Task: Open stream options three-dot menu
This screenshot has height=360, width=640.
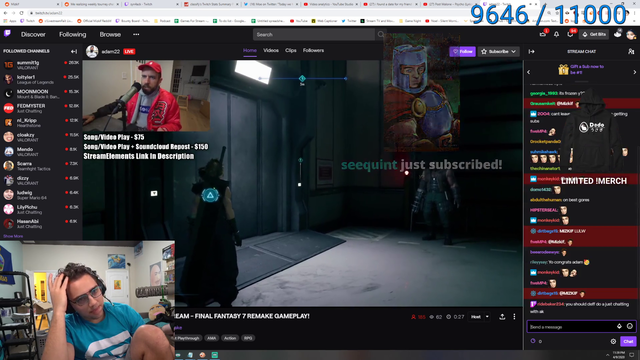Action: point(514,317)
